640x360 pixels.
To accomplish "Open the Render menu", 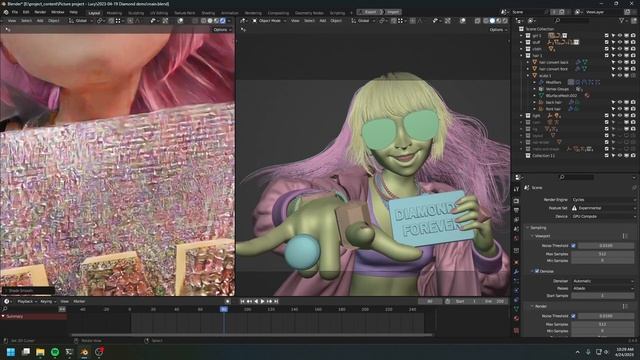I will [x=40, y=12].
